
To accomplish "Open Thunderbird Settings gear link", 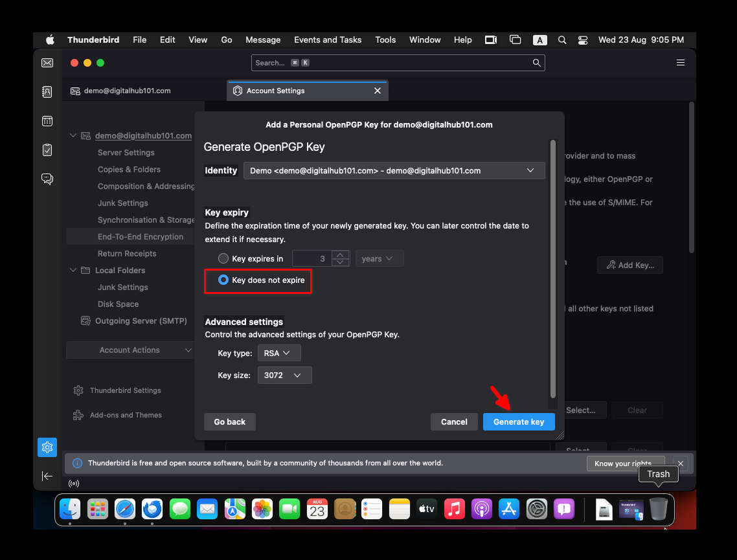I will tap(117, 390).
